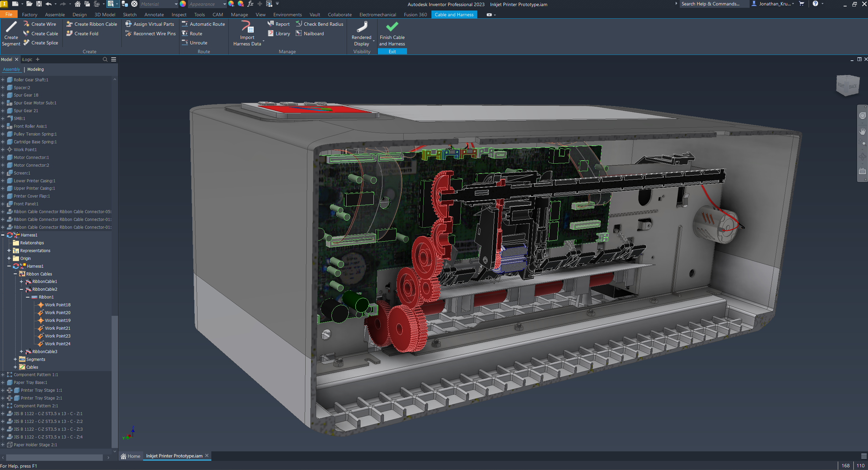Switch to the Home document tab
868x470 pixels.
(x=131, y=456)
